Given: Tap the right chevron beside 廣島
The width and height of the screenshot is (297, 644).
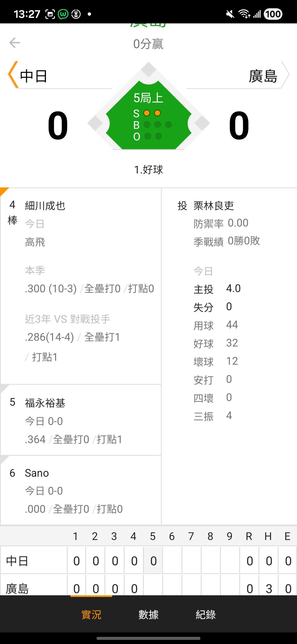Looking at the screenshot, I should 286,75.
